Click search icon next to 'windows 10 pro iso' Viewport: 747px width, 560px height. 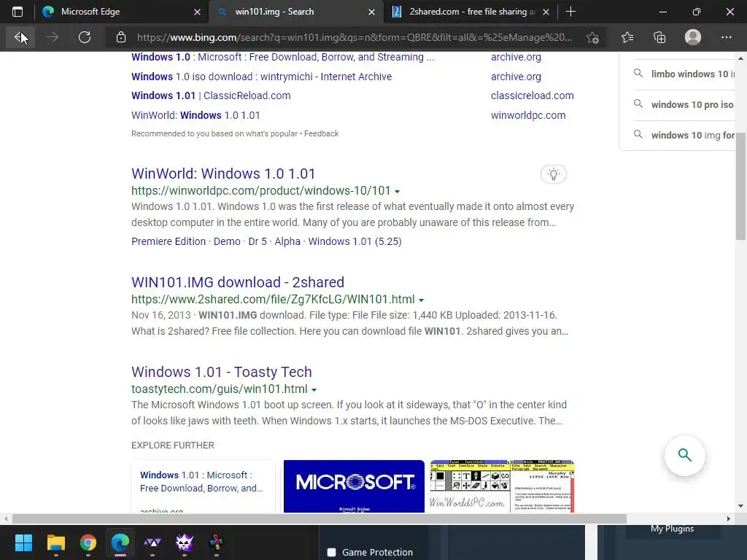[x=638, y=104]
